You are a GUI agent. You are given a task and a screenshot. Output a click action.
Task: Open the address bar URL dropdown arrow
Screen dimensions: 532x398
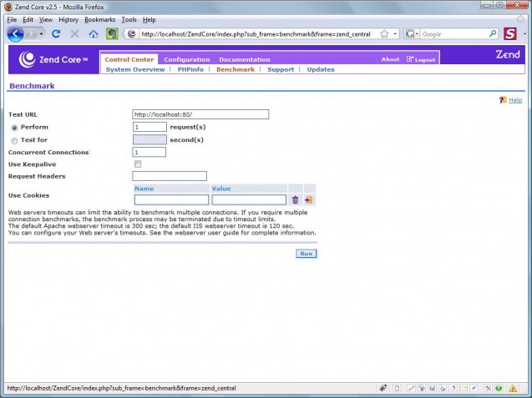point(395,33)
